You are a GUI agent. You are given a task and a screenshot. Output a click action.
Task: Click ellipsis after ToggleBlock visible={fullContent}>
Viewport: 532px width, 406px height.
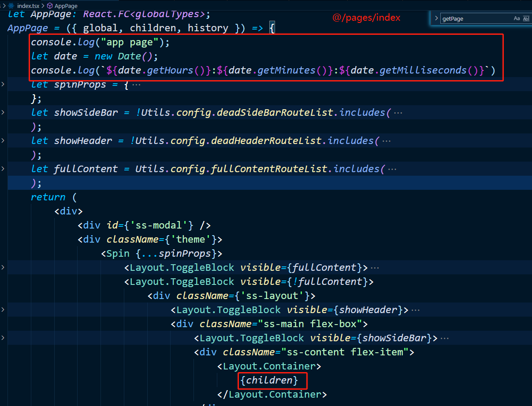(375, 268)
